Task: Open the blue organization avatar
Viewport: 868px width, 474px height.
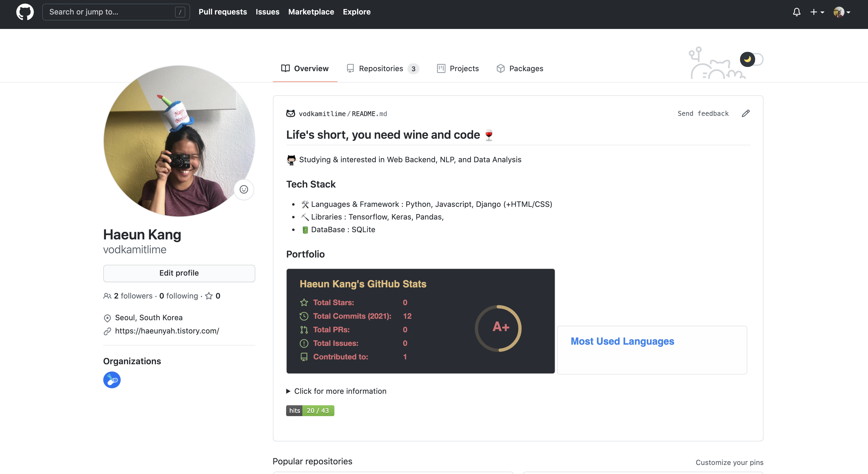Action: coord(112,380)
